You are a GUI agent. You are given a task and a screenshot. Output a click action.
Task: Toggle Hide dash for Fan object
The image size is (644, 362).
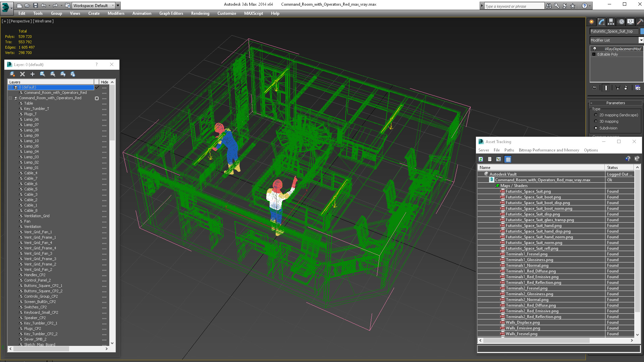click(x=104, y=222)
